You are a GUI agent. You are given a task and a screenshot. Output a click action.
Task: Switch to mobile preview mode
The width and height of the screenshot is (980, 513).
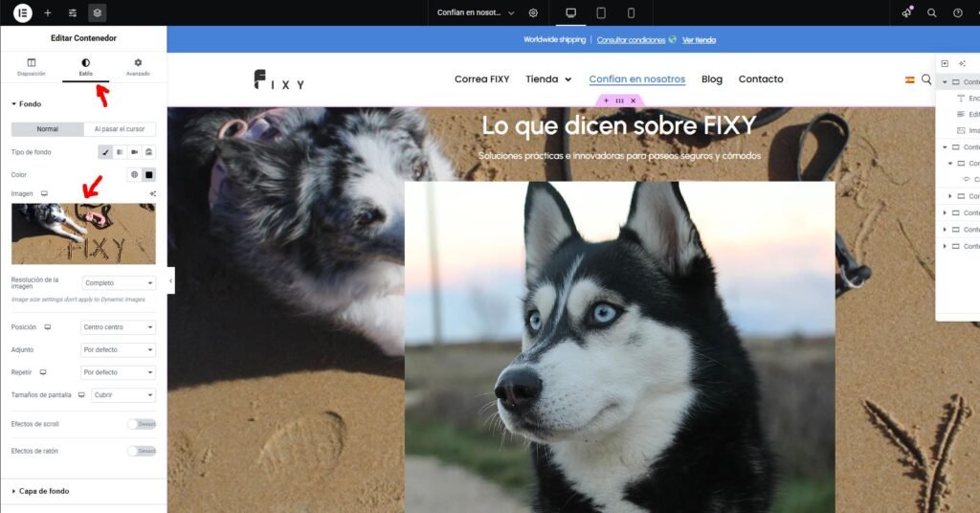631,12
